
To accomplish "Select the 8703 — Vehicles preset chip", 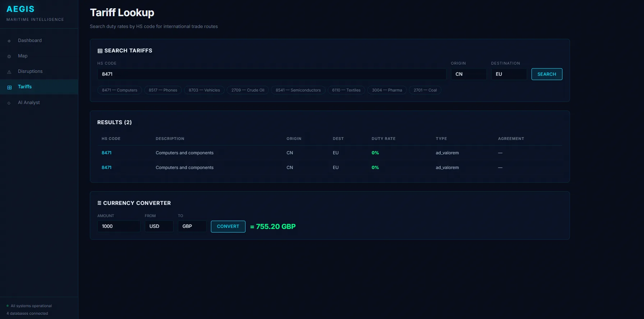I will 204,90.
